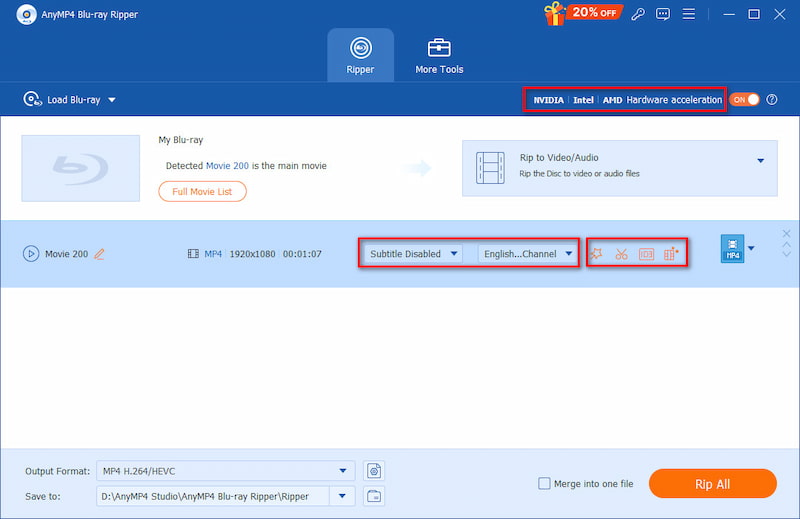Switch to the More Tools tab

(439, 55)
